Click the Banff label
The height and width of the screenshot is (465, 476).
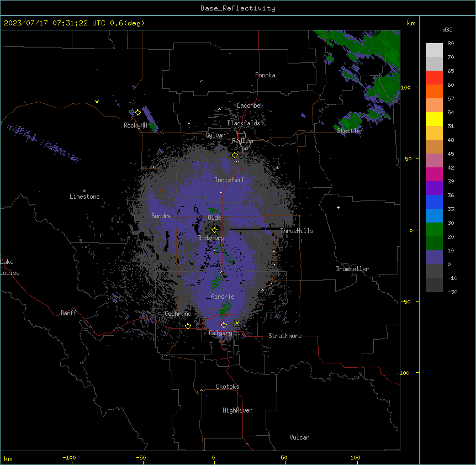pos(68,313)
